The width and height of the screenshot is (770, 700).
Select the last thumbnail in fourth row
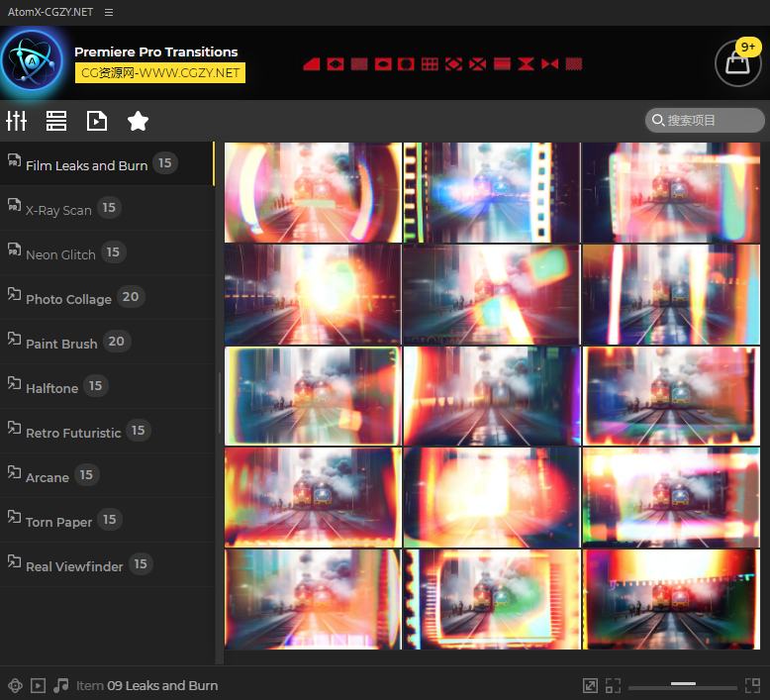click(671, 498)
